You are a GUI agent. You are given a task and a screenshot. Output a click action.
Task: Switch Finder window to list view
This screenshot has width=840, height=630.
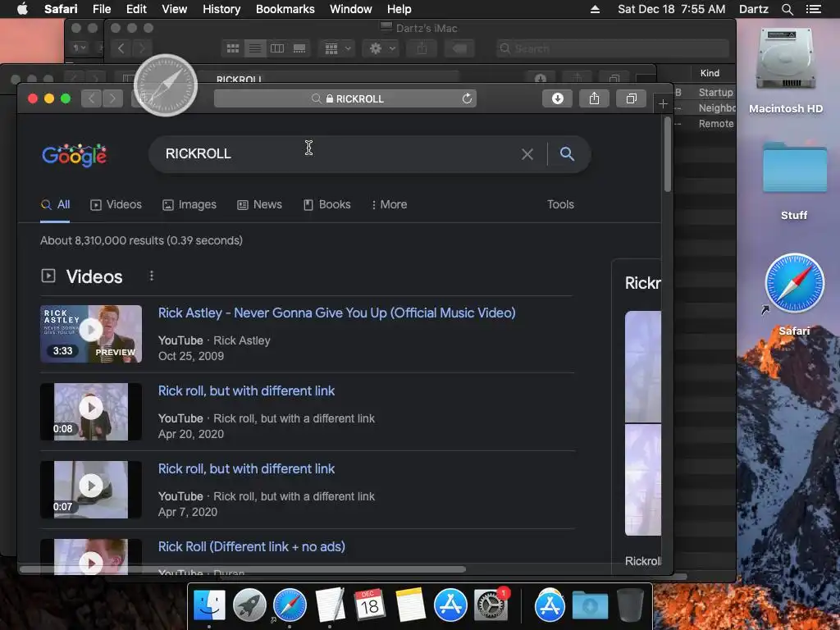(x=255, y=48)
